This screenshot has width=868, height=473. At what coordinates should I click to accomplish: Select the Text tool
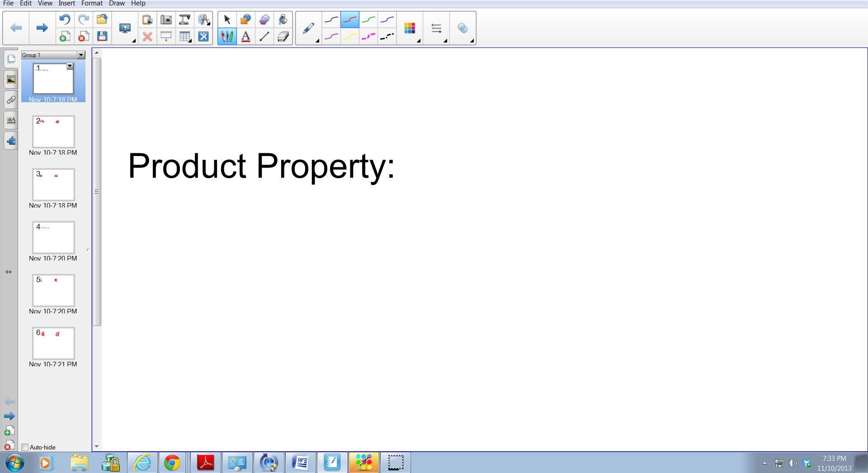pyautogui.click(x=245, y=36)
